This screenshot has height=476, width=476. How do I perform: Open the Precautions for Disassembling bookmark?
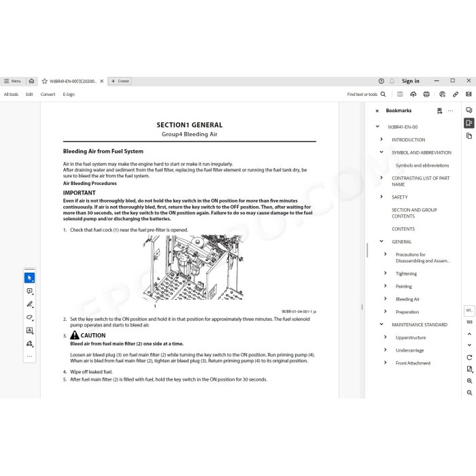point(422,258)
